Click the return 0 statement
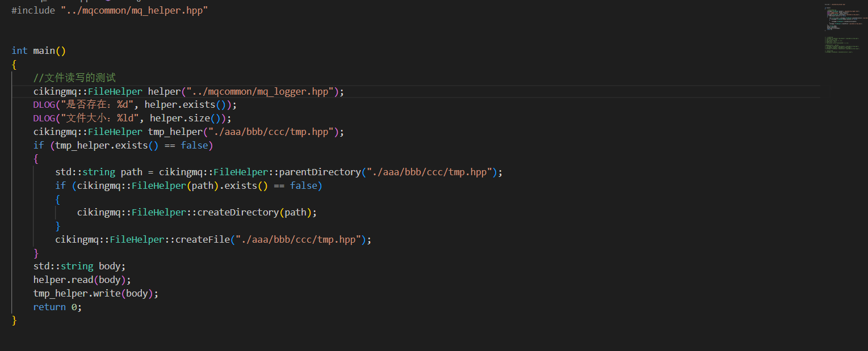Image resolution: width=868 pixels, height=351 pixels. 58,307
